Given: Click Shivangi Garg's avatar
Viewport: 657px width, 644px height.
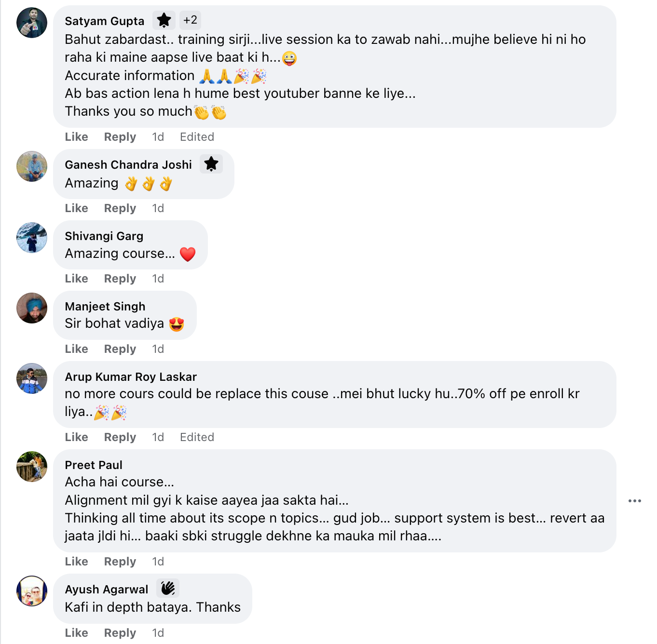Looking at the screenshot, I should [32, 238].
